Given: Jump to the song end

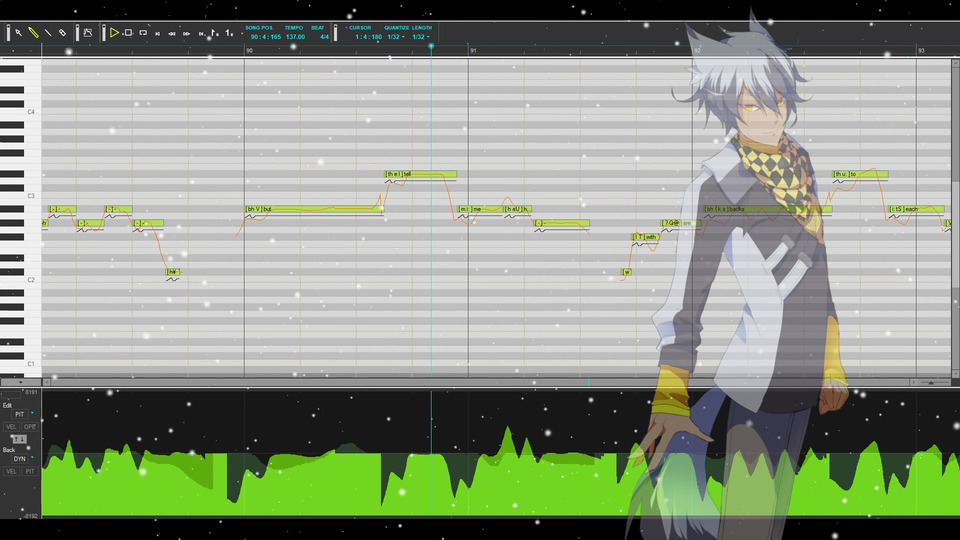Looking at the screenshot, I should [201, 34].
